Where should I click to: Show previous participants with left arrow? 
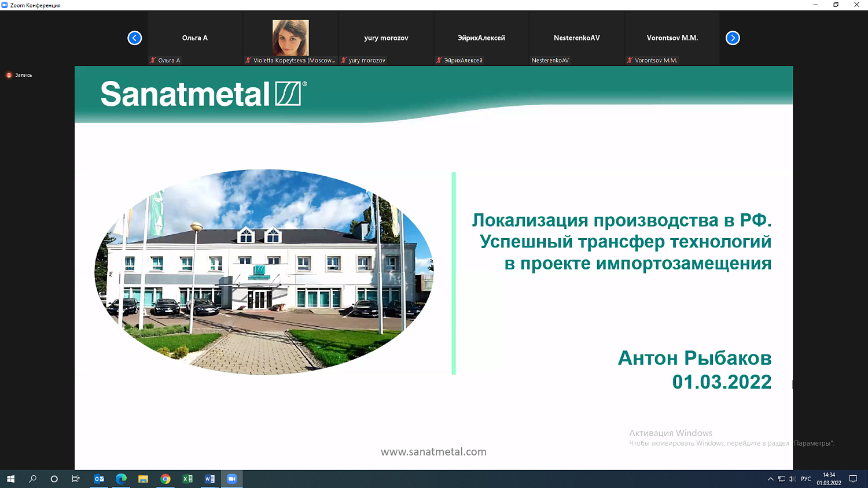click(134, 38)
